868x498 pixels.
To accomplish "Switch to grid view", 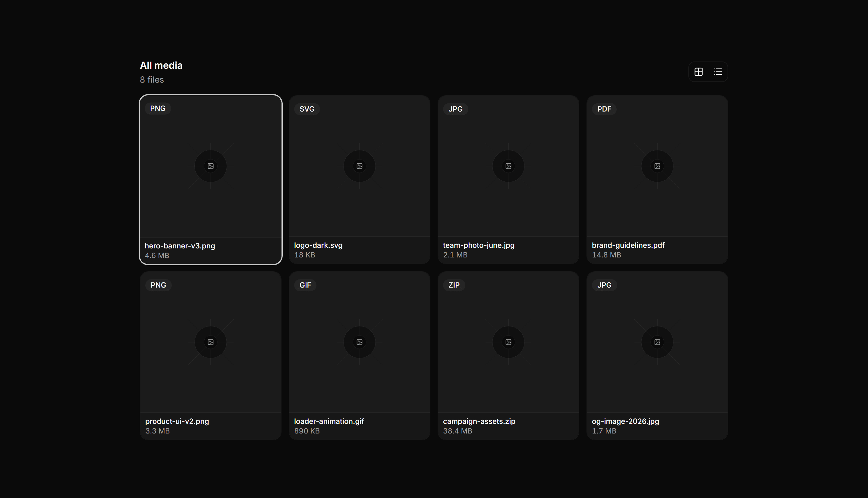I will click(698, 72).
